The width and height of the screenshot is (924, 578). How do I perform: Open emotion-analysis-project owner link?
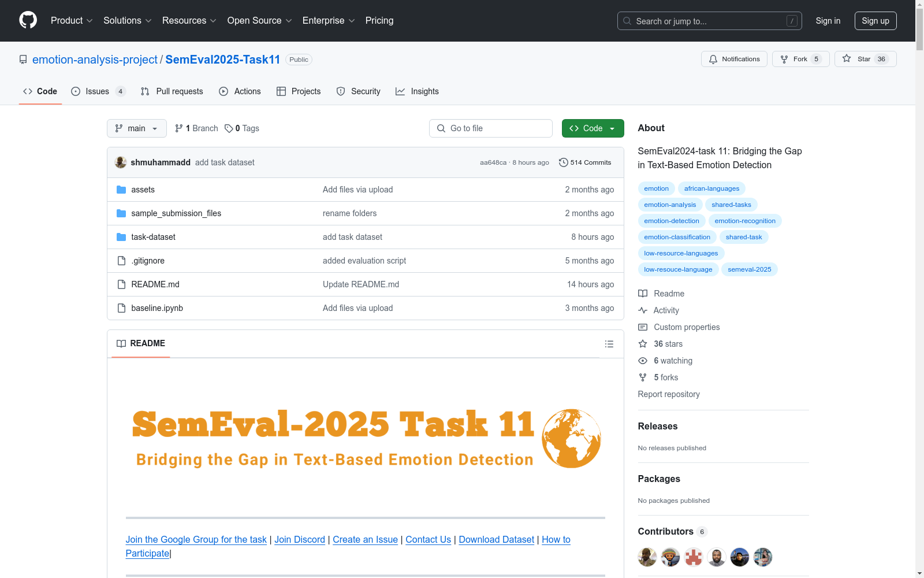pos(95,60)
